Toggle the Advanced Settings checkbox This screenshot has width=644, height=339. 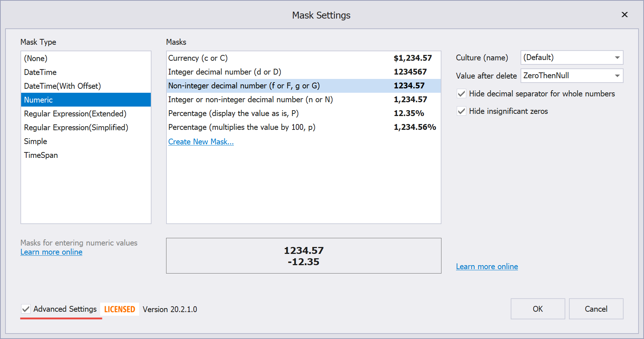(x=26, y=309)
